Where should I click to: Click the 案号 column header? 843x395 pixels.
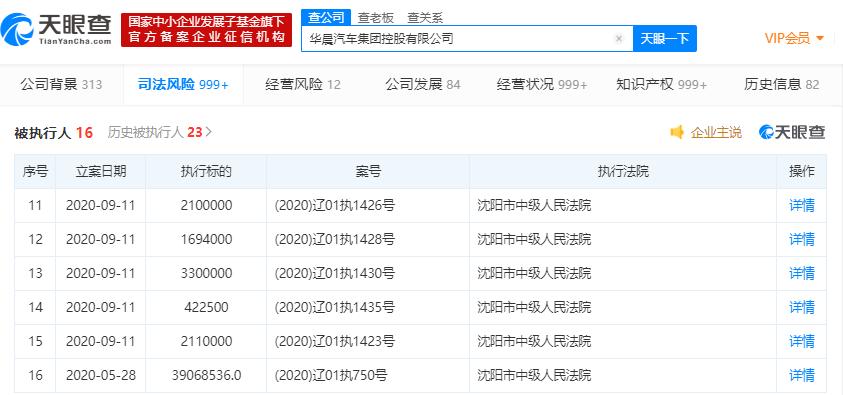368,171
